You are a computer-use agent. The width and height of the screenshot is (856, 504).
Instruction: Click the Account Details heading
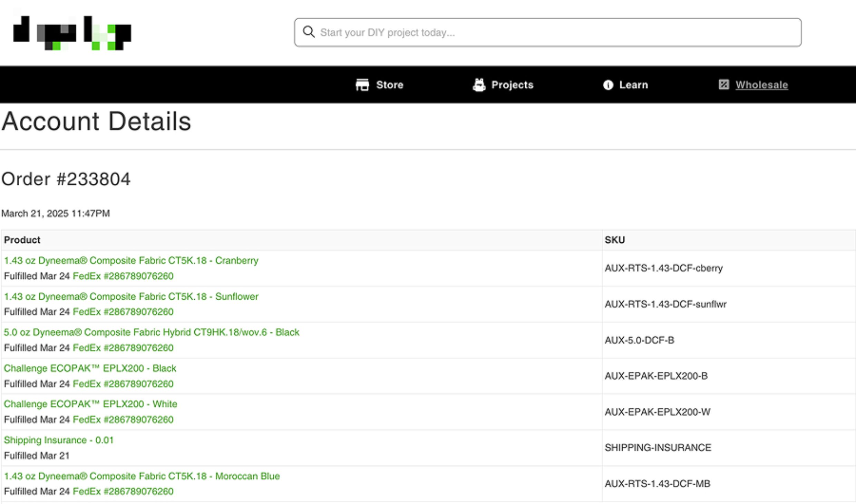coord(96,121)
